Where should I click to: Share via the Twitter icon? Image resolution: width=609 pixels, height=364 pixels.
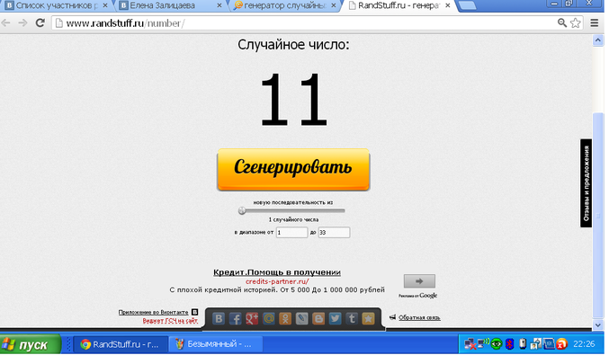pyautogui.click(x=335, y=318)
